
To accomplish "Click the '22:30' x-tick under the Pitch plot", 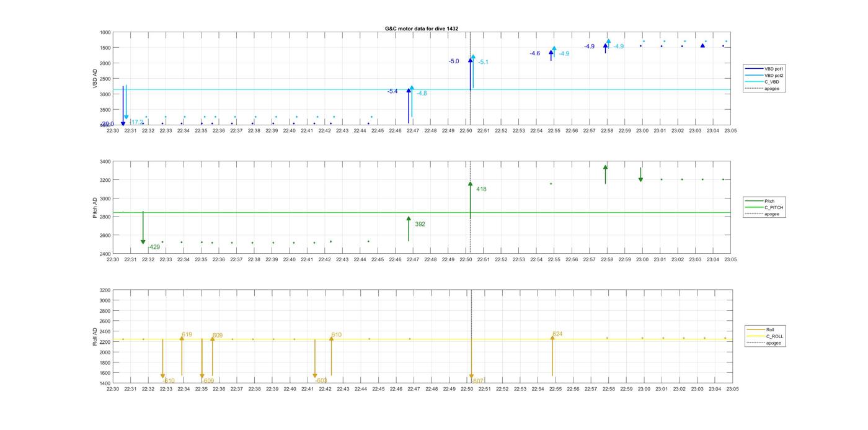I will coord(112,260).
